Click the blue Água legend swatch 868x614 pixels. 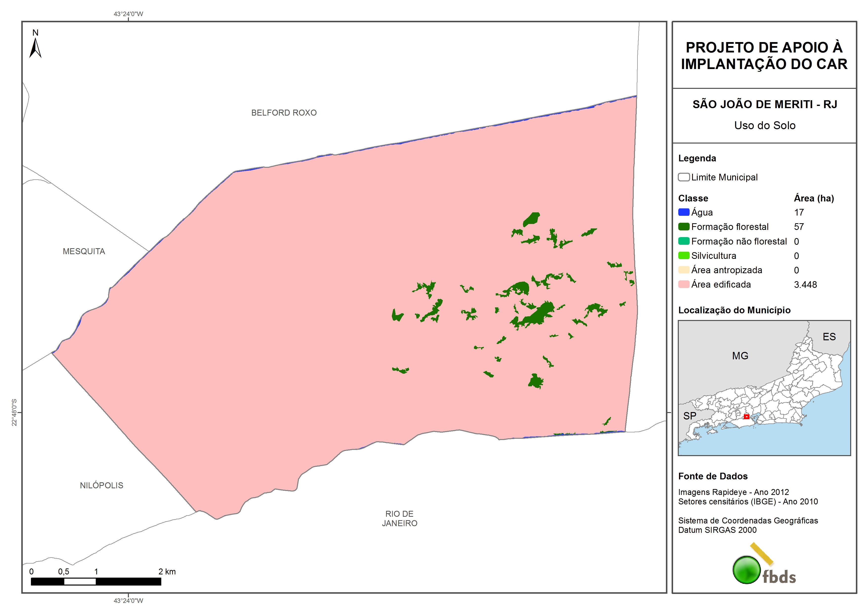click(x=683, y=212)
